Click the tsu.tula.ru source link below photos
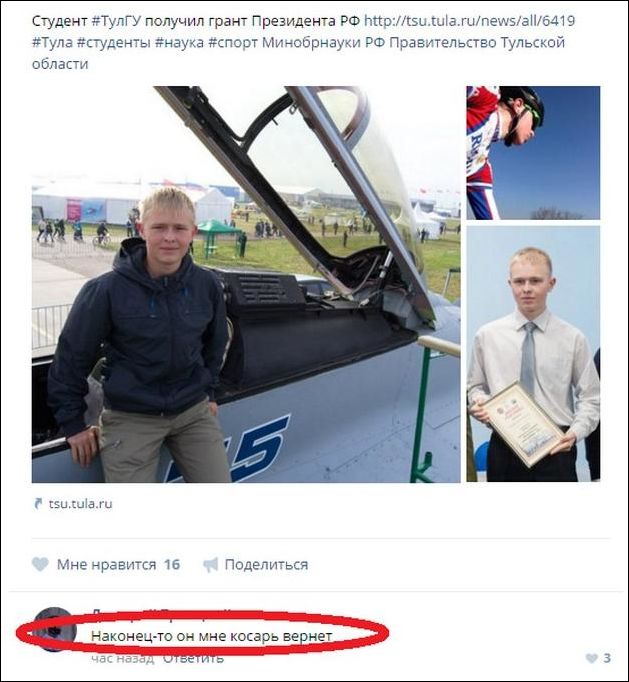The image size is (629, 682). click(x=80, y=504)
